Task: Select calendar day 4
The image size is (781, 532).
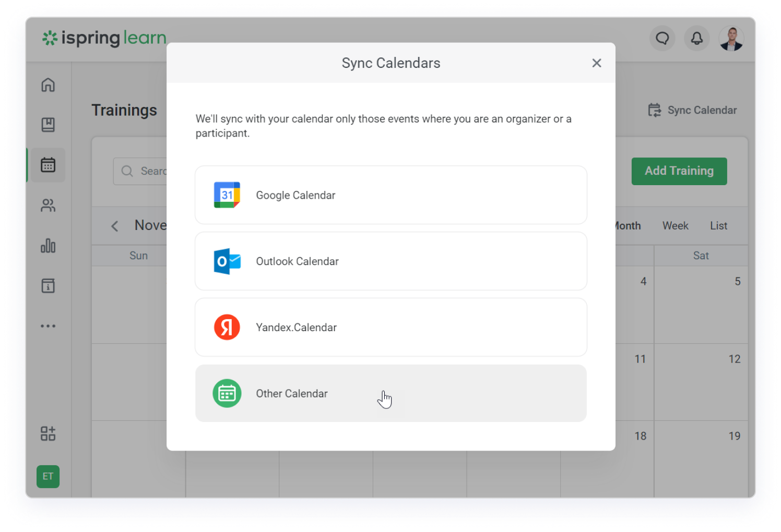Action: click(644, 282)
